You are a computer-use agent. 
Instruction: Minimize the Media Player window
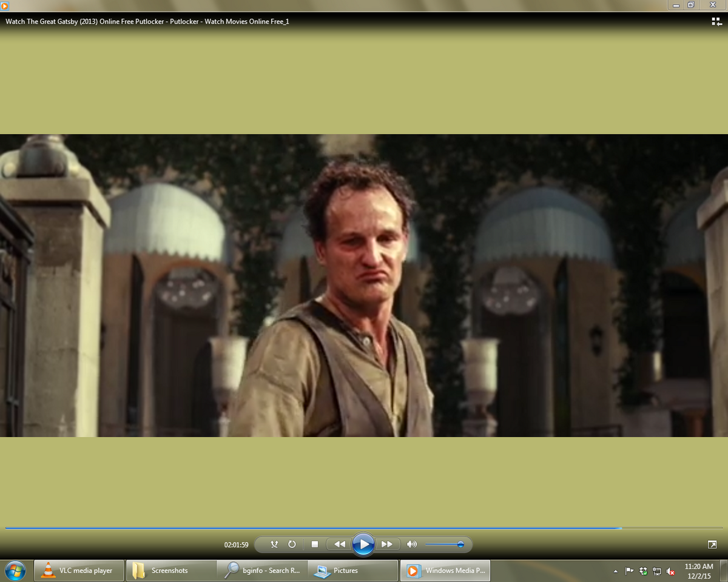click(x=676, y=5)
